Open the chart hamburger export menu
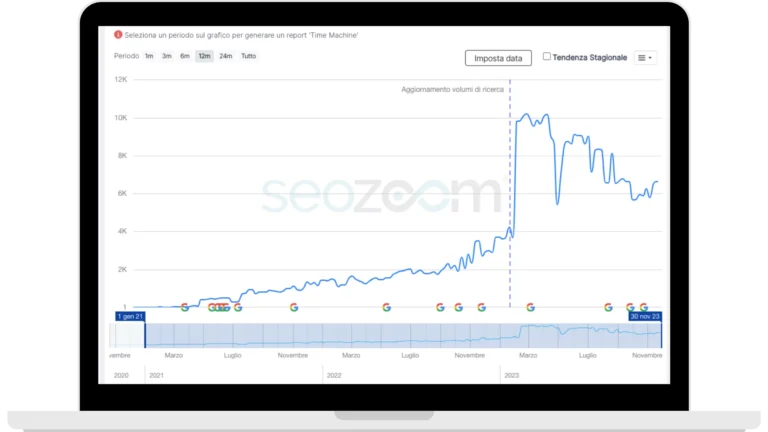Image resolution: width=768 pixels, height=432 pixels. (645, 58)
